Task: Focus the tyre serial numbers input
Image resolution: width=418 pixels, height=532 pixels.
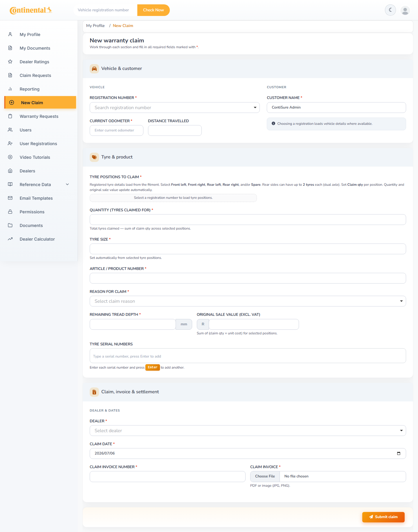Action: click(248, 356)
